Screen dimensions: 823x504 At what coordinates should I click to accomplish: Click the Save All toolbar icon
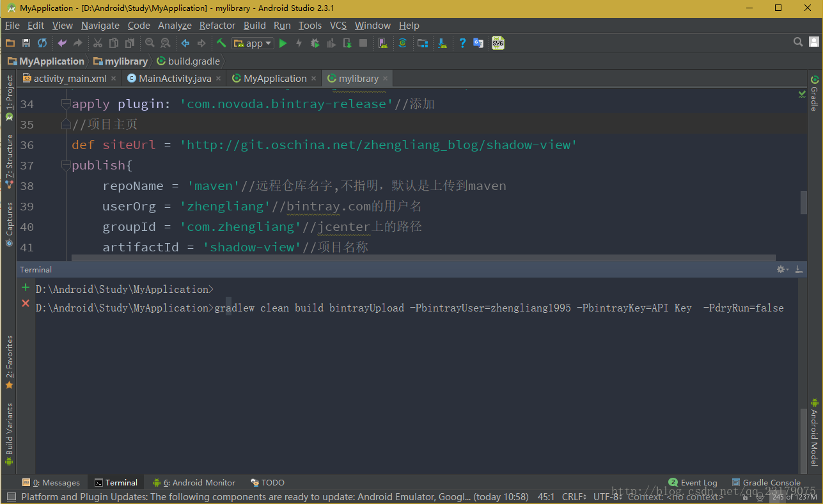26,43
